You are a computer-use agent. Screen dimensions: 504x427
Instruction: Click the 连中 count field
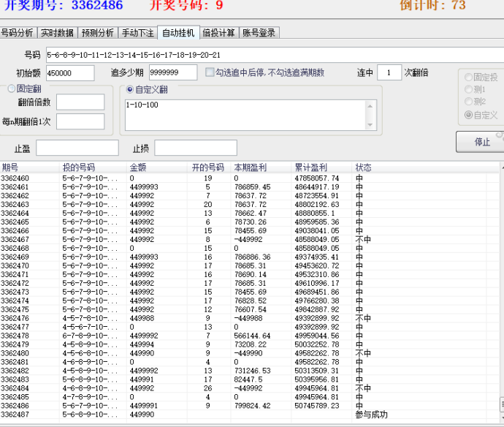[x=389, y=72]
